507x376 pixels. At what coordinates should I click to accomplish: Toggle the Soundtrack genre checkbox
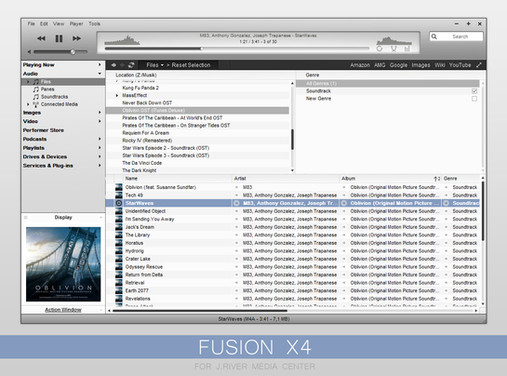pyautogui.click(x=474, y=91)
